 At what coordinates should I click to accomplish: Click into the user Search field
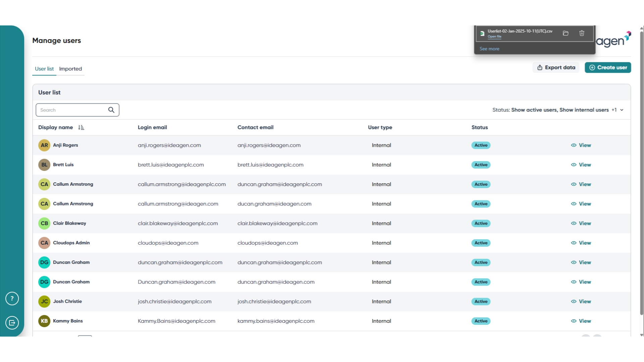click(77, 110)
